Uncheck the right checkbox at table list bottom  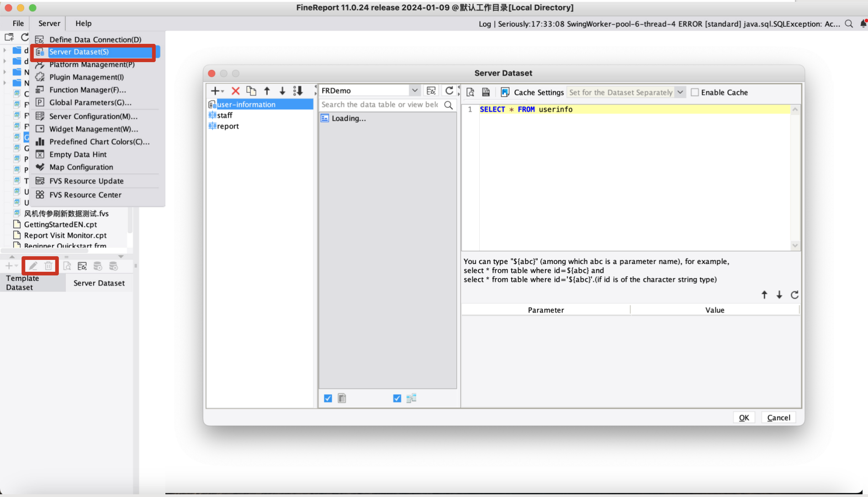tap(396, 398)
